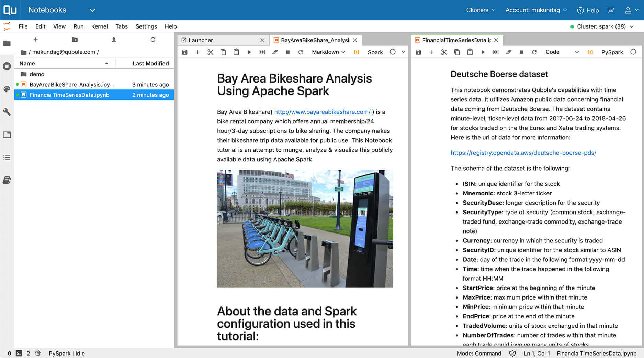Open the file browser sidebar icon
644x358 pixels.
pyautogui.click(x=7, y=43)
